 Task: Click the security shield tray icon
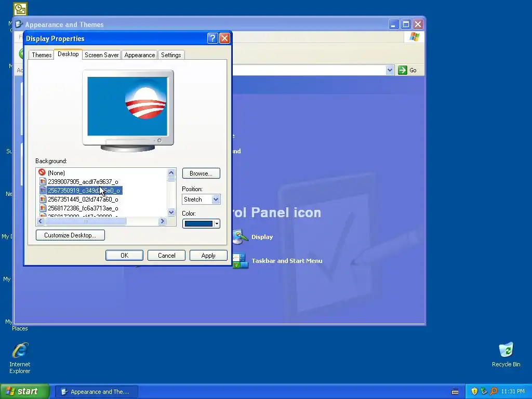(474, 391)
